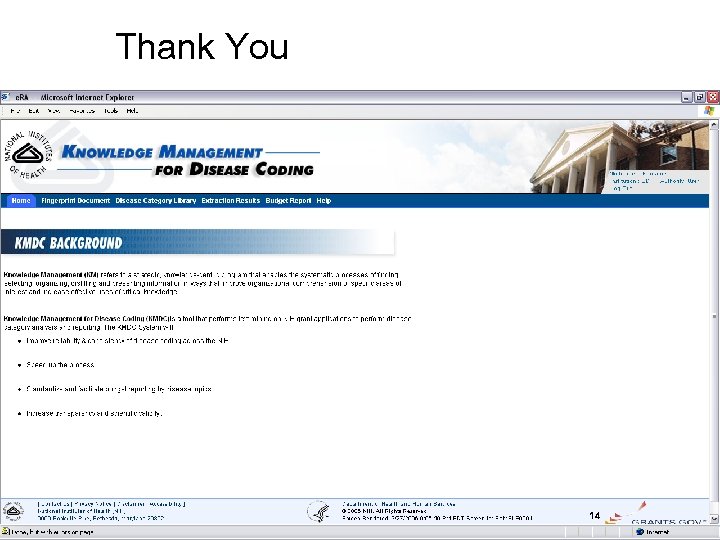The image size is (720, 540).
Task: Open the browser Help menu
Action: click(x=132, y=111)
